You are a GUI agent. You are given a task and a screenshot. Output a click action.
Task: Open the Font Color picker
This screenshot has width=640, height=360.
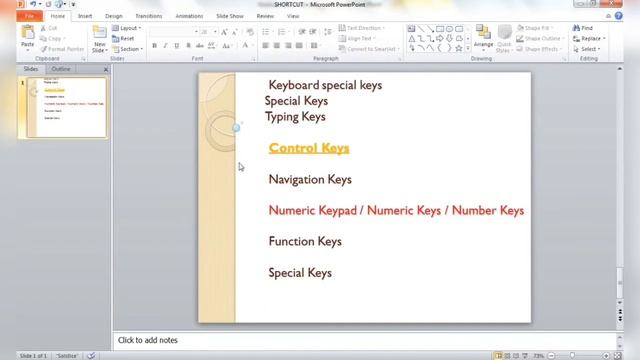247,46
